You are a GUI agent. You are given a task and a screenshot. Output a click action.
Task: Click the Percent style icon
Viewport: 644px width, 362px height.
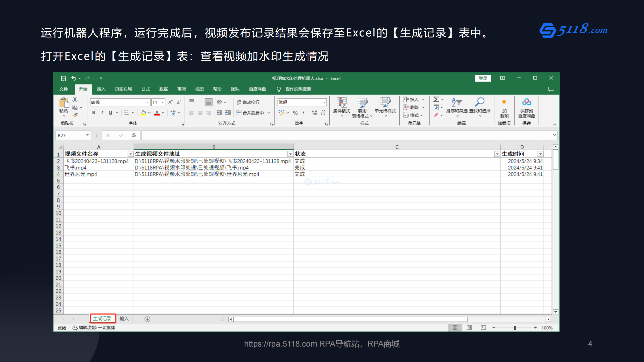point(295,113)
